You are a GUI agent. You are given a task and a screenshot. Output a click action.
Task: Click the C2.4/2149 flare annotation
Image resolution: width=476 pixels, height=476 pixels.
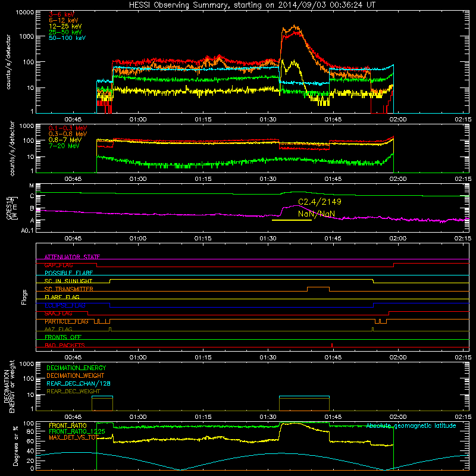(320, 202)
